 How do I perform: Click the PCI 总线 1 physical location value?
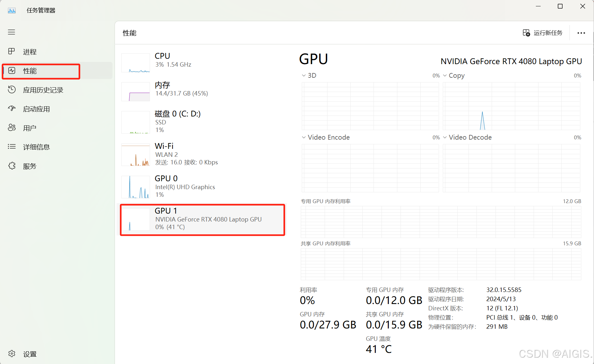pos(522,317)
